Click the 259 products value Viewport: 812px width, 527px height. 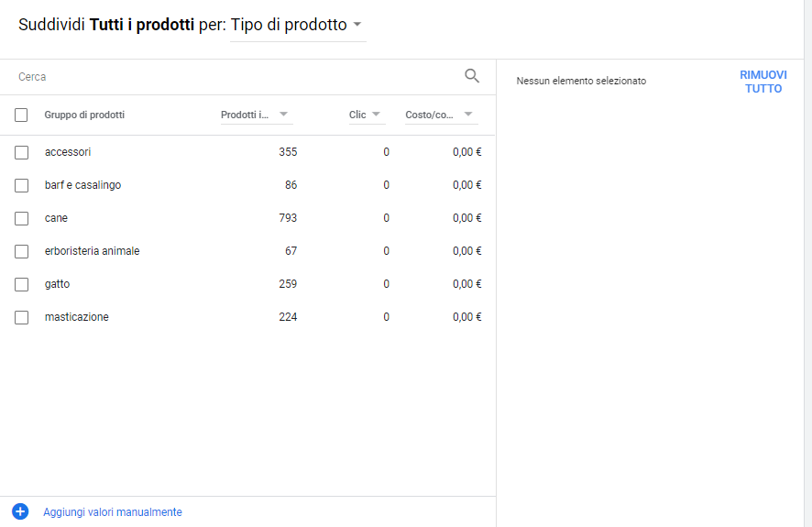coord(288,284)
